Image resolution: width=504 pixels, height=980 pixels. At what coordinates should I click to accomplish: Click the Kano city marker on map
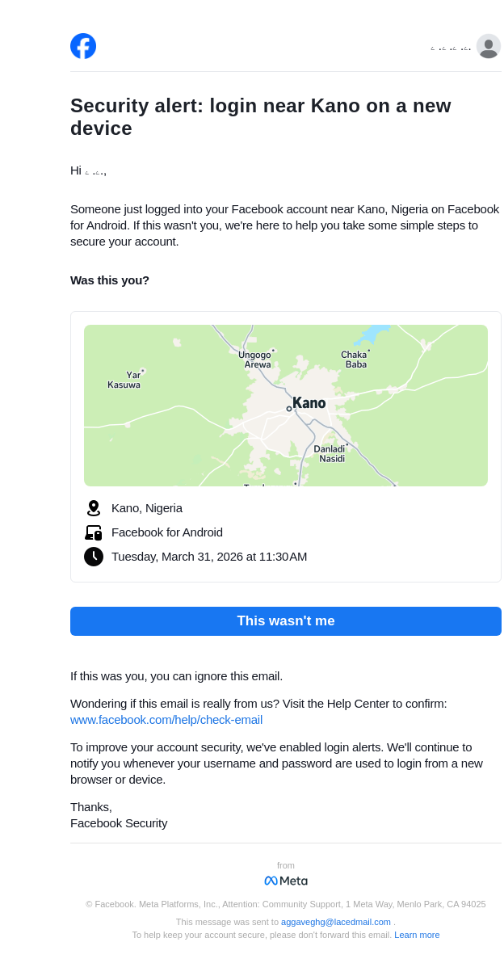tap(289, 409)
